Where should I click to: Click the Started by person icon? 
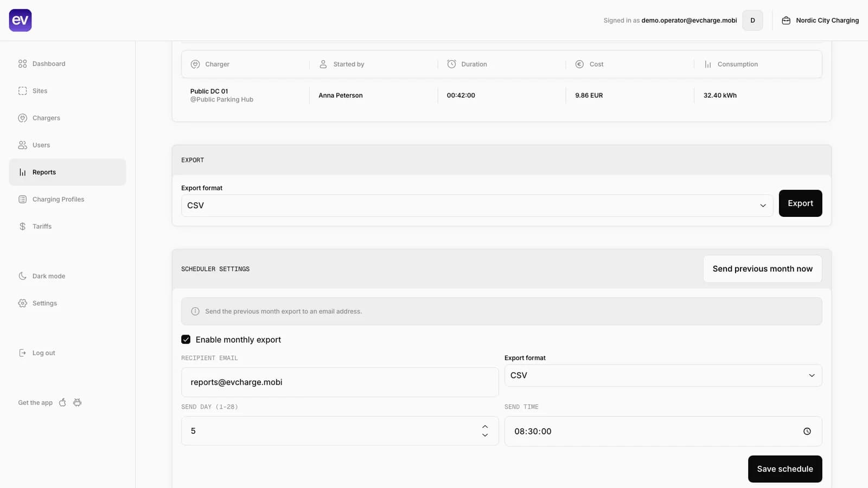(323, 64)
